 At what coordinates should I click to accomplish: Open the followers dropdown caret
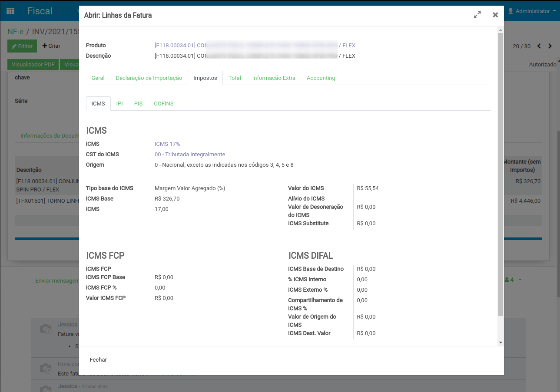click(x=520, y=280)
